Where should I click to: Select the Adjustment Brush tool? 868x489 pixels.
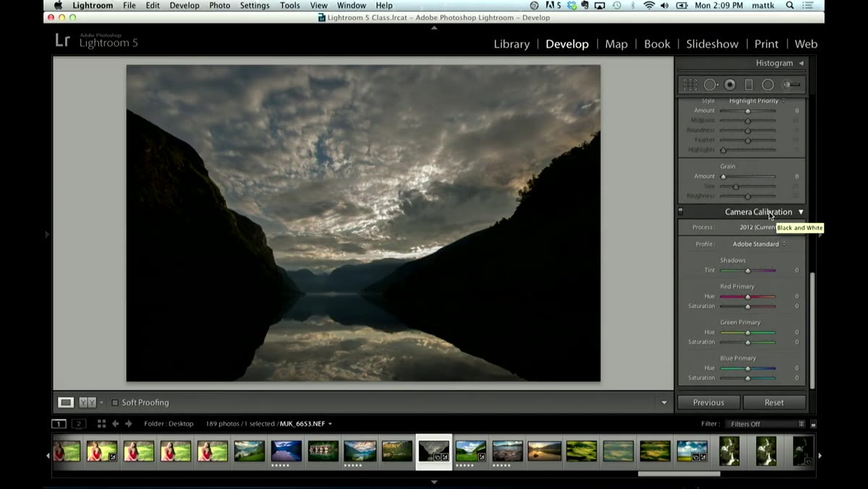click(x=791, y=85)
